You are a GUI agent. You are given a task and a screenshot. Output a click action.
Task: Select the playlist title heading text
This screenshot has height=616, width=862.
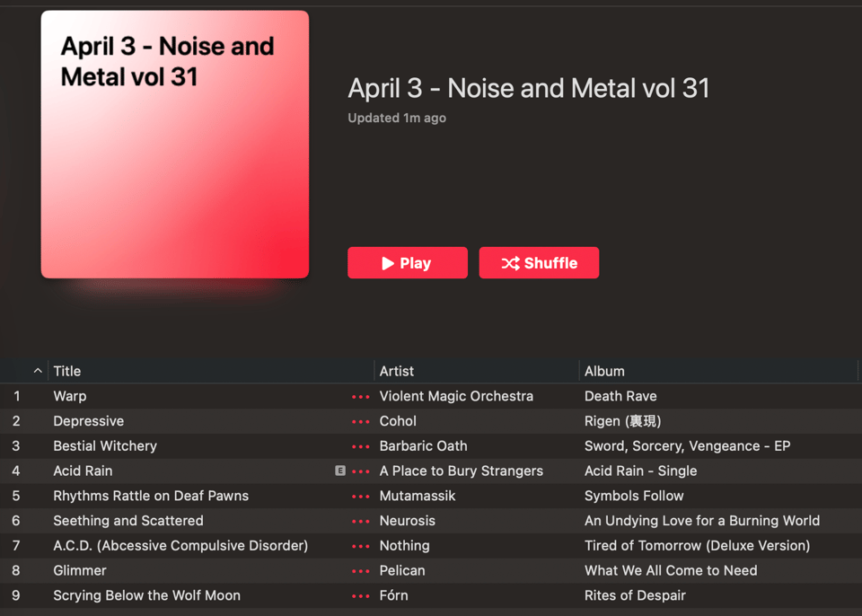tap(528, 88)
